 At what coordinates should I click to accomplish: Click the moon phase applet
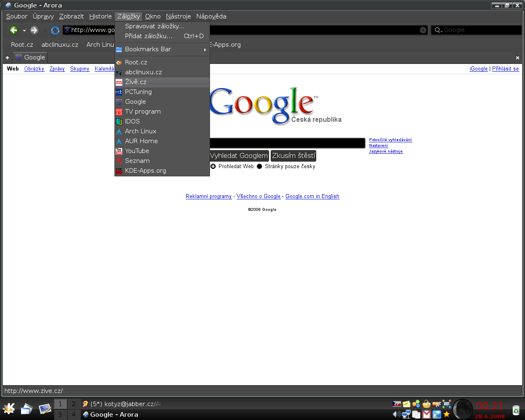coord(463,409)
